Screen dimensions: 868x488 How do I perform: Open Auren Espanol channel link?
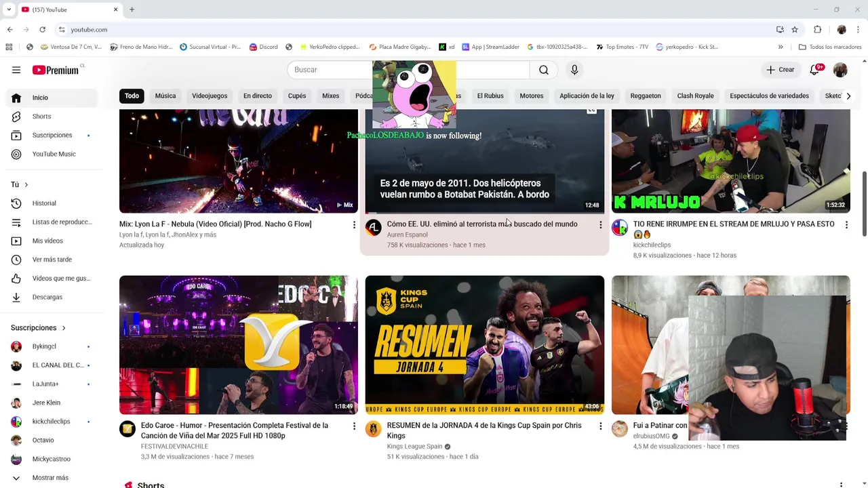point(407,235)
